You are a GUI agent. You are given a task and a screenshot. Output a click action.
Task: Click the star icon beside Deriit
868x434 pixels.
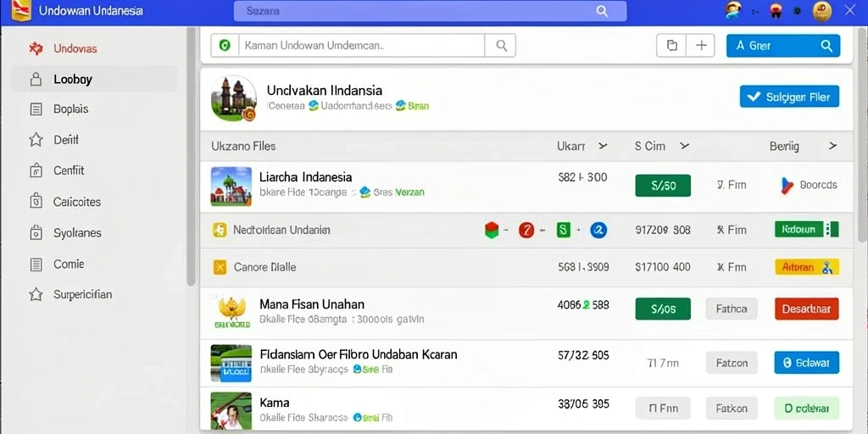pyautogui.click(x=36, y=140)
